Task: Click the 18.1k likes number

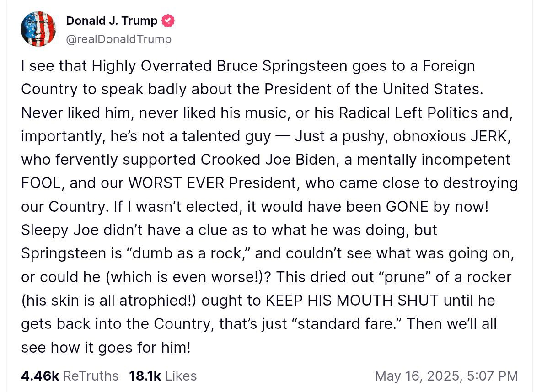Action: [145, 376]
